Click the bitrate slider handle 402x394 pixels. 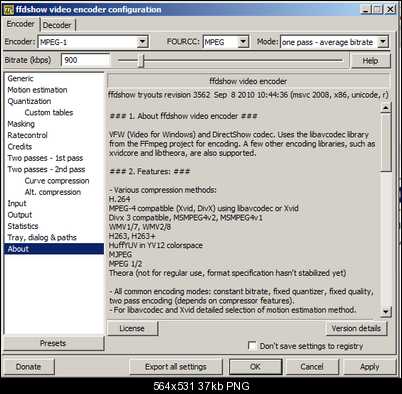tap(141, 61)
